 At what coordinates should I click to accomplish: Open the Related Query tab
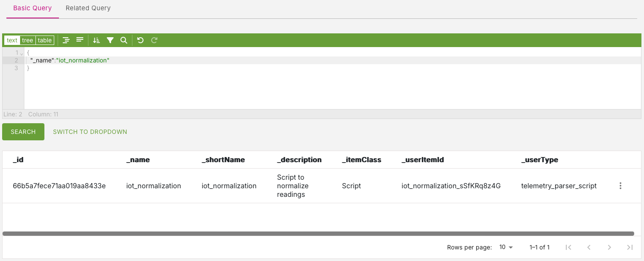(x=88, y=8)
